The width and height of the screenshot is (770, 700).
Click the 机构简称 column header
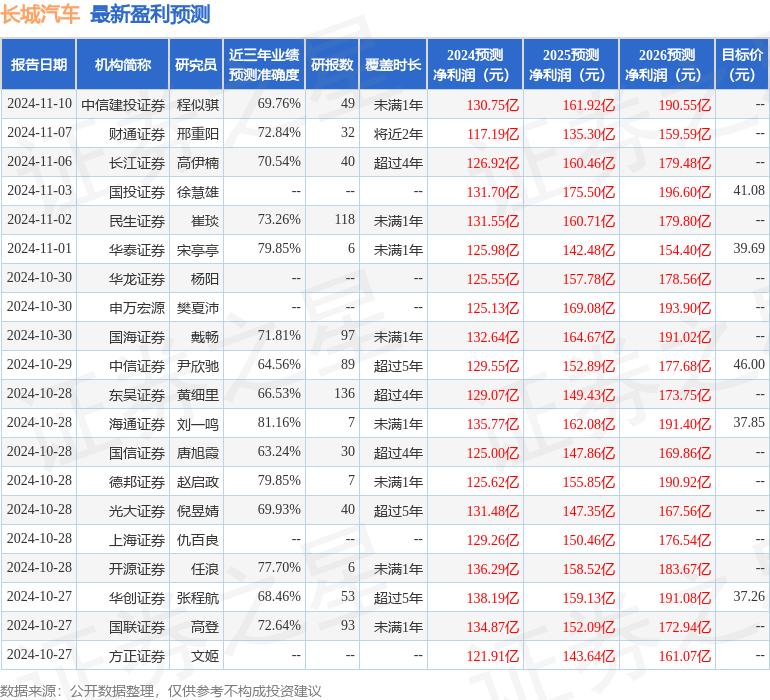tap(123, 64)
